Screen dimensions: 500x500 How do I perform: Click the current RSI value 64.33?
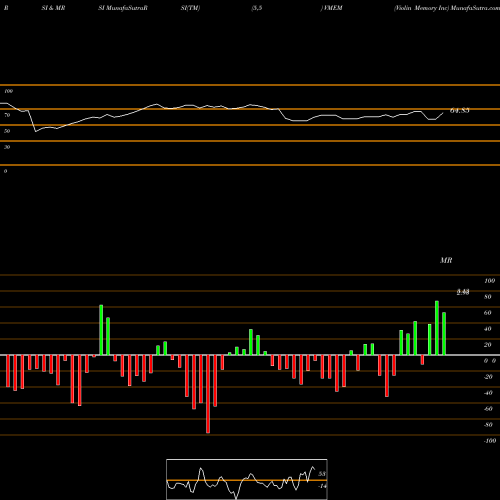point(460,111)
